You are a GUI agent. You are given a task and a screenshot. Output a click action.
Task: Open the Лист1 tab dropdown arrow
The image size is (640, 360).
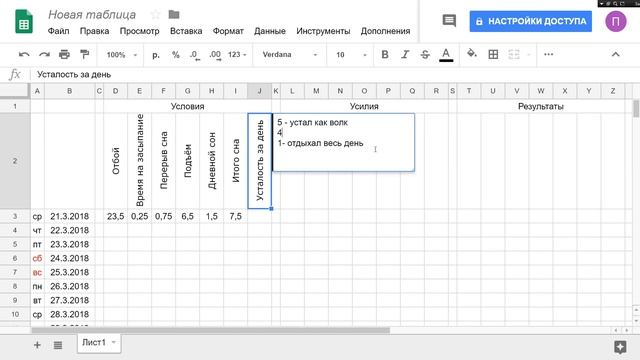pos(113,342)
